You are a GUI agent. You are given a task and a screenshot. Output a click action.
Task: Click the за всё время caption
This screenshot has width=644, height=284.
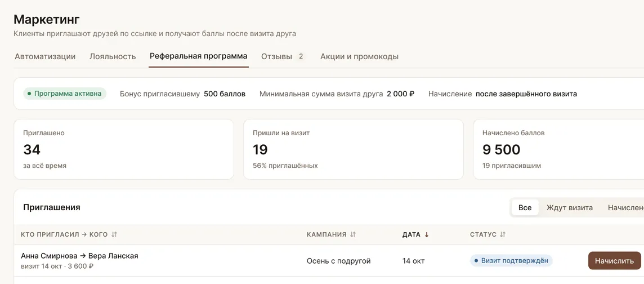[x=45, y=166]
